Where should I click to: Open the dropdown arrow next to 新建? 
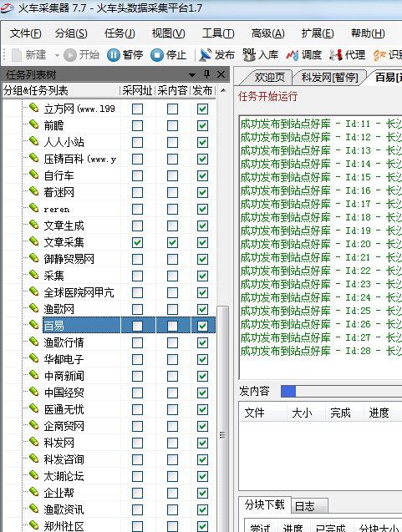click(57, 55)
